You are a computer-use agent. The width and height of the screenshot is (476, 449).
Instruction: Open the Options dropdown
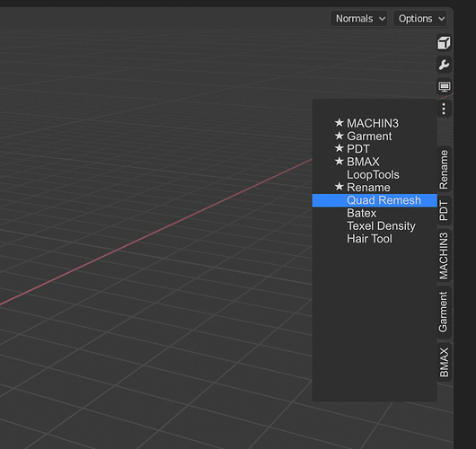click(420, 19)
